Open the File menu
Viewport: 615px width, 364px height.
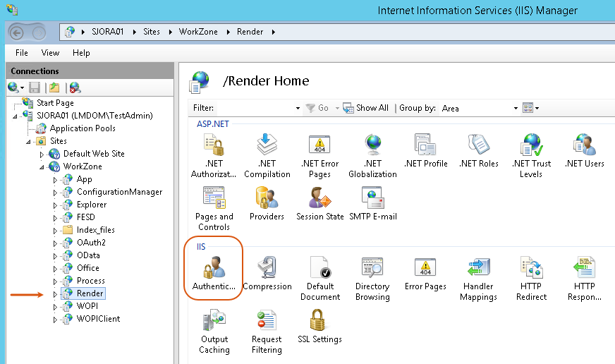(x=22, y=53)
